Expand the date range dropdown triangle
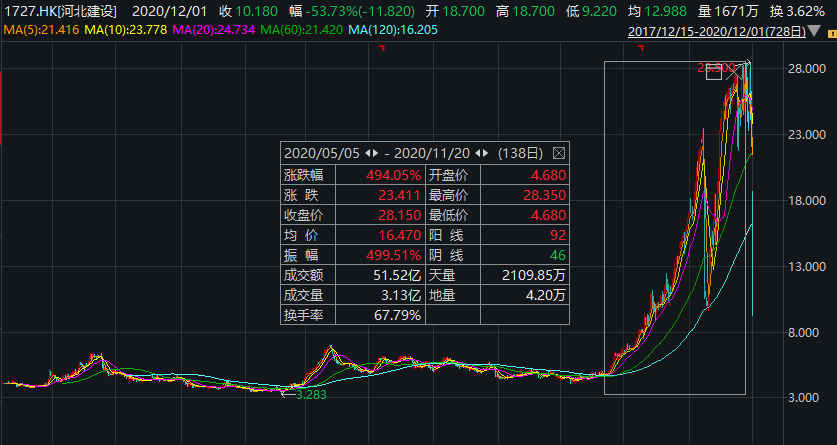Viewport: 837px width, 445px height. click(x=814, y=31)
